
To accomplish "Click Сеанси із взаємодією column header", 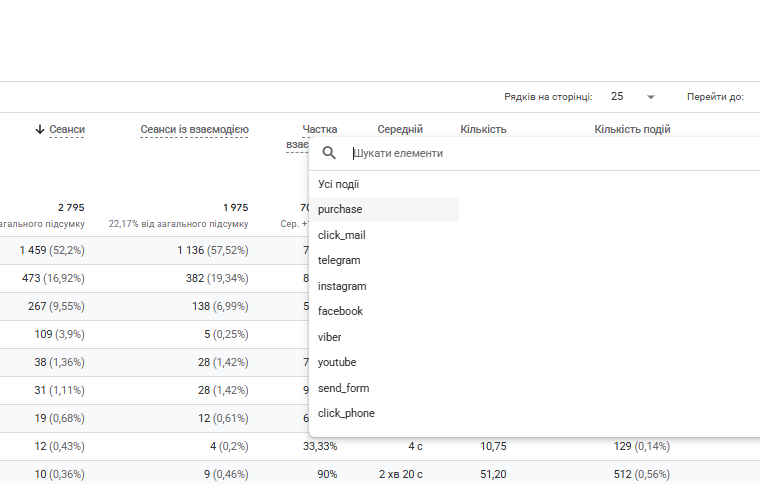I will 194,129.
